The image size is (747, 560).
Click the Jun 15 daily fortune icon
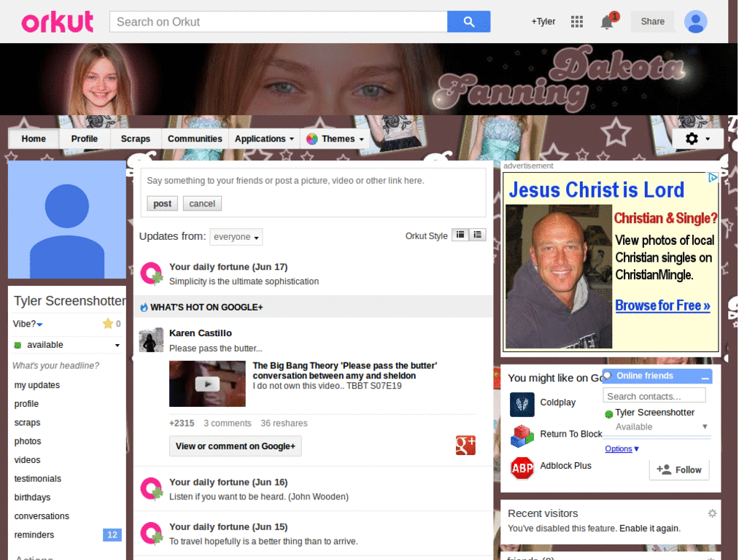[x=152, y=533]
